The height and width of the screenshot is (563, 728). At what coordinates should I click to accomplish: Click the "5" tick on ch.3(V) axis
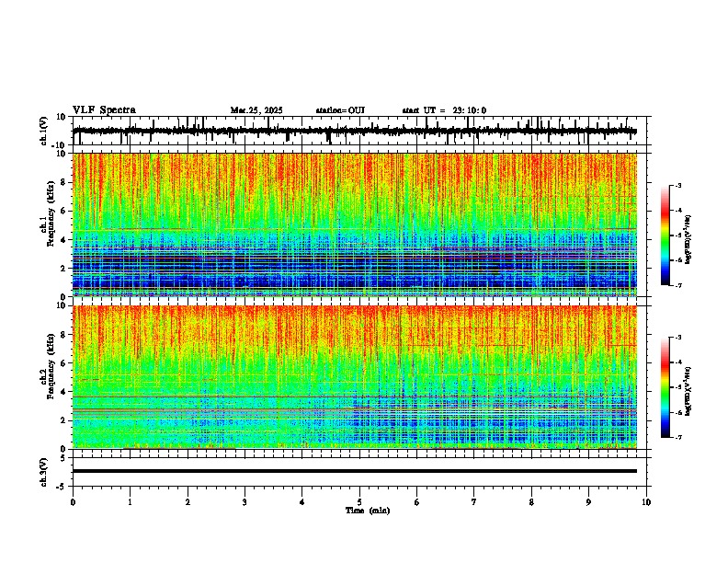pyautogui.click(x=63, y=458)
